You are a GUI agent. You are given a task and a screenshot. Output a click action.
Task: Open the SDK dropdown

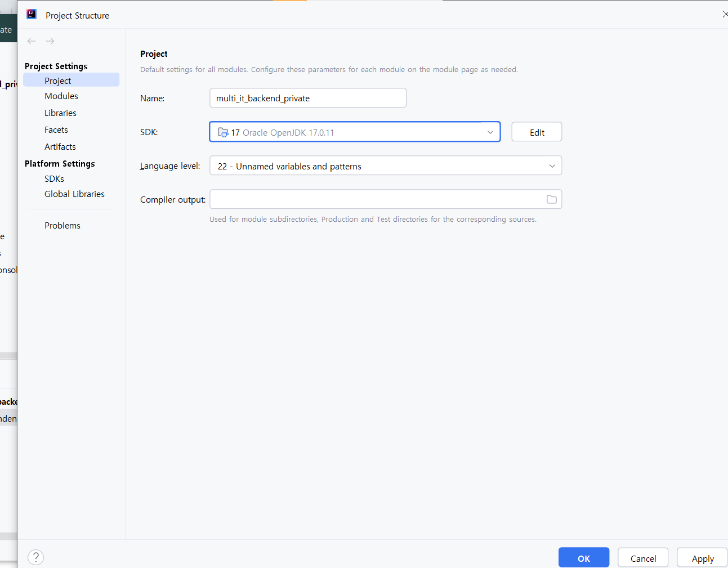[x=490, y=132]
